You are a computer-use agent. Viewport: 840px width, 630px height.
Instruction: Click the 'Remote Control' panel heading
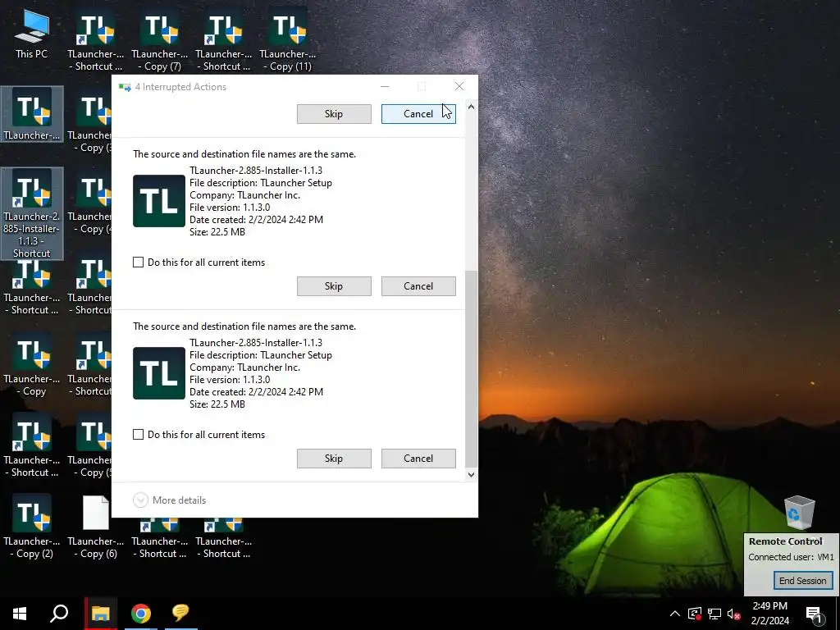(785, 541)
